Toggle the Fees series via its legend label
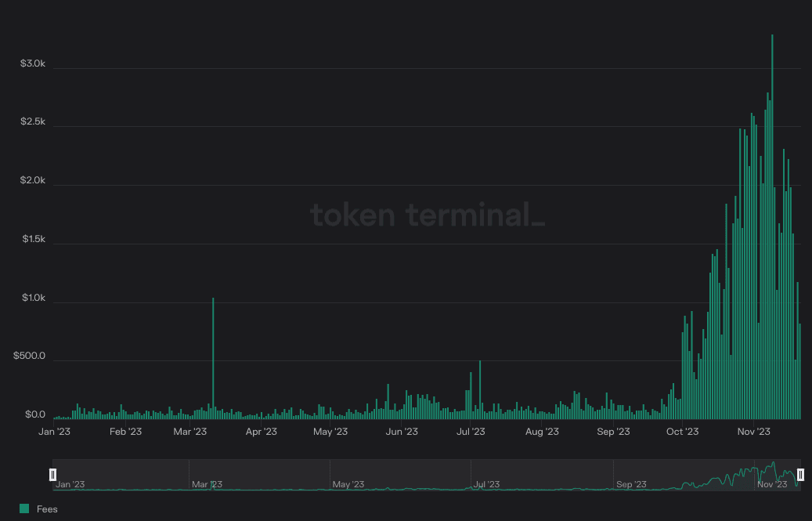812x521 pixels. [47, 509]
